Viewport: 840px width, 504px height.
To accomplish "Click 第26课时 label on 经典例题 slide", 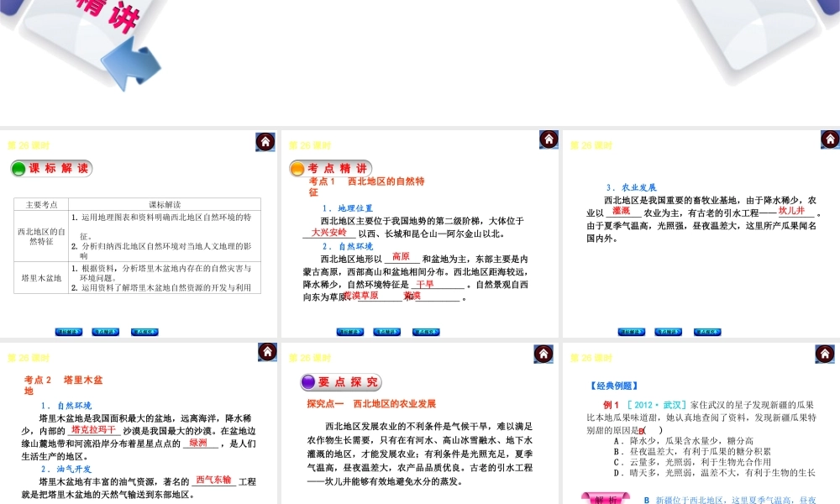I will [x=591, y=358].
